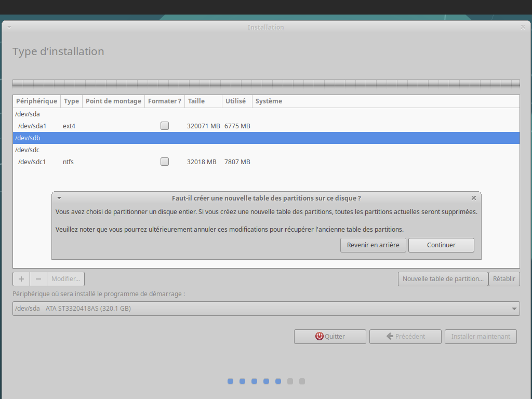This screenshot has width=532, height=399.
Task: Open the Installation window menu arrow
Action: (9, 27)
